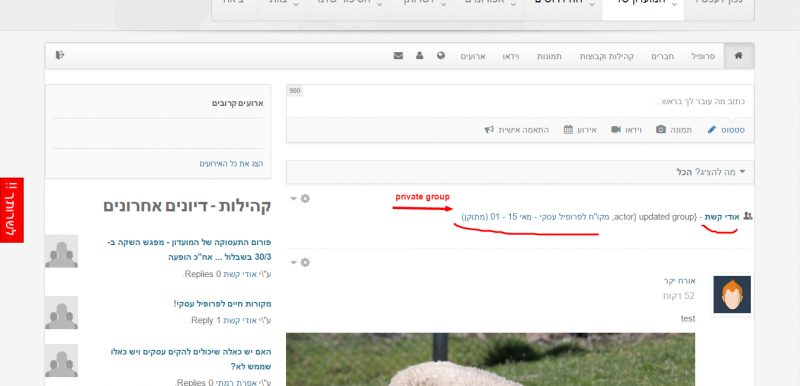Image resolution: width=800 pixels, height=386 pixels.
Task: Open the envelope messages icon
Action: (x=398, y=56)
